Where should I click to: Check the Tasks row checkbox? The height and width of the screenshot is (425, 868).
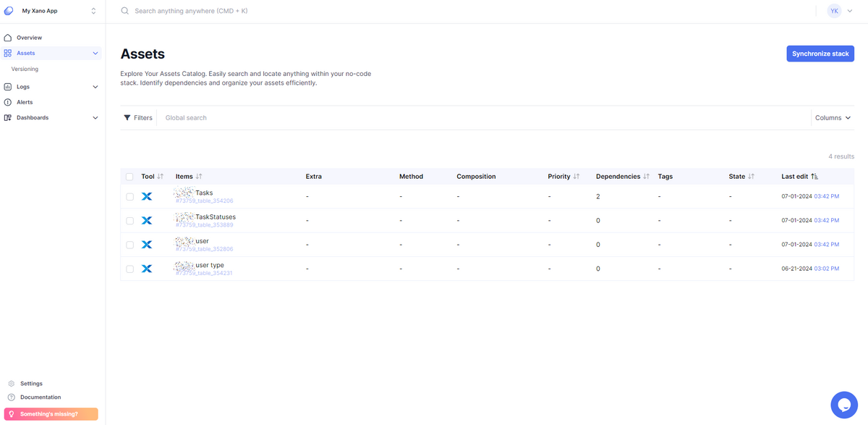point(129,196)
